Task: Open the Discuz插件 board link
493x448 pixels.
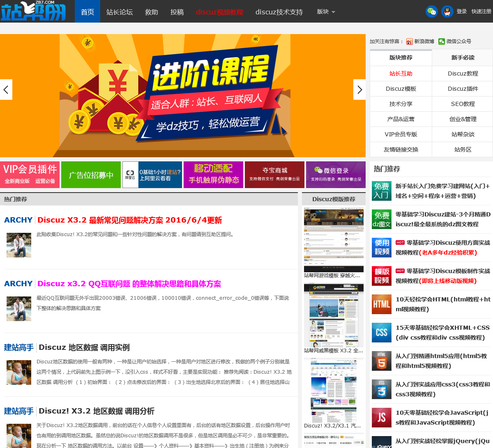Action: pyautogui.click(x=463, y=89)
